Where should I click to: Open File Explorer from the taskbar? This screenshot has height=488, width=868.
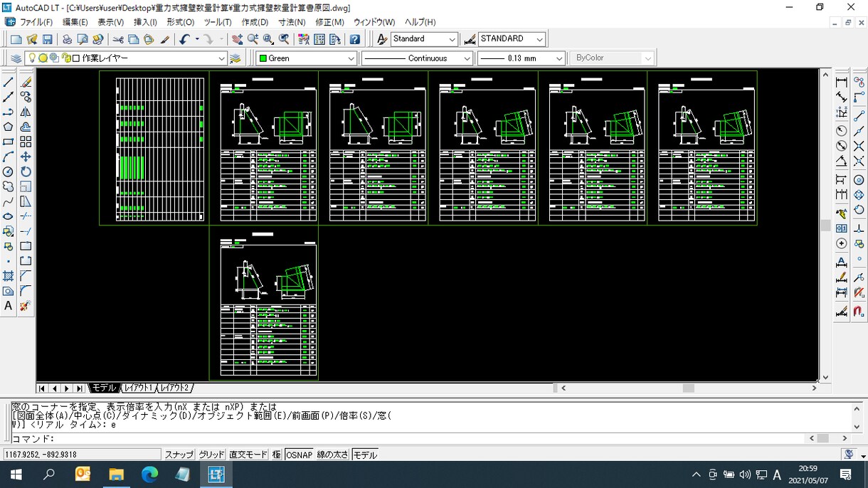[x=116, y=474]
